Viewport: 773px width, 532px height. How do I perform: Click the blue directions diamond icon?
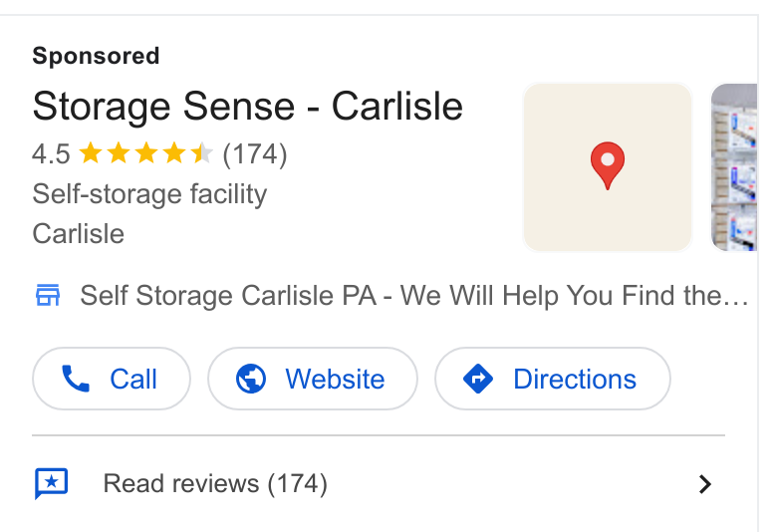(x=478, y=379)
